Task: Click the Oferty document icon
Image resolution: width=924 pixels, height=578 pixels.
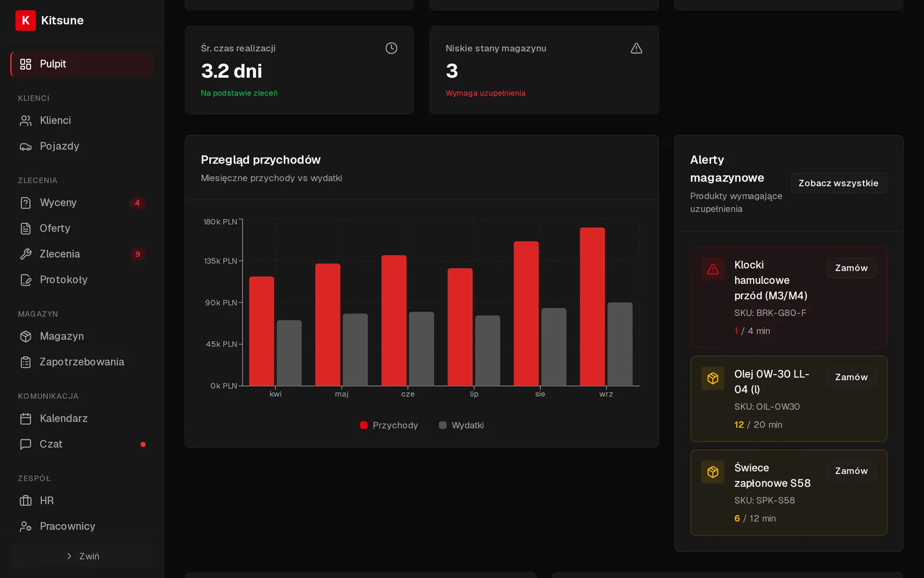Action: (25, 228)
